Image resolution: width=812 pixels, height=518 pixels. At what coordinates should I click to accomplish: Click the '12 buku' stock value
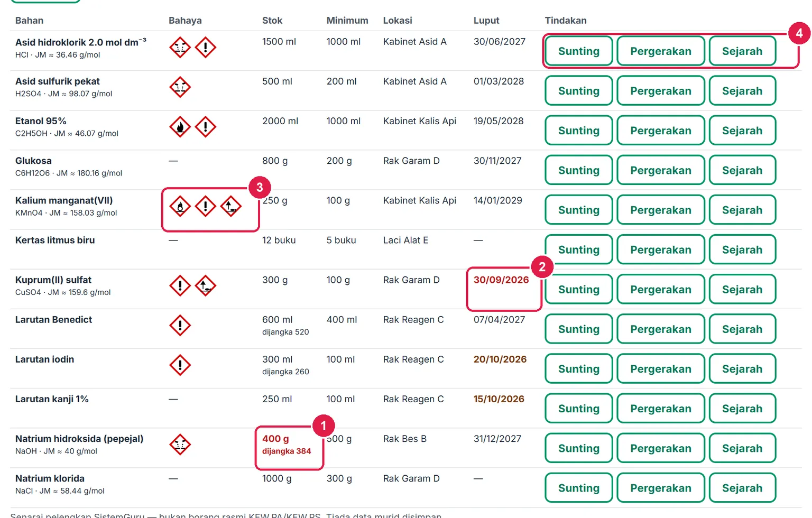coord(279,240)
